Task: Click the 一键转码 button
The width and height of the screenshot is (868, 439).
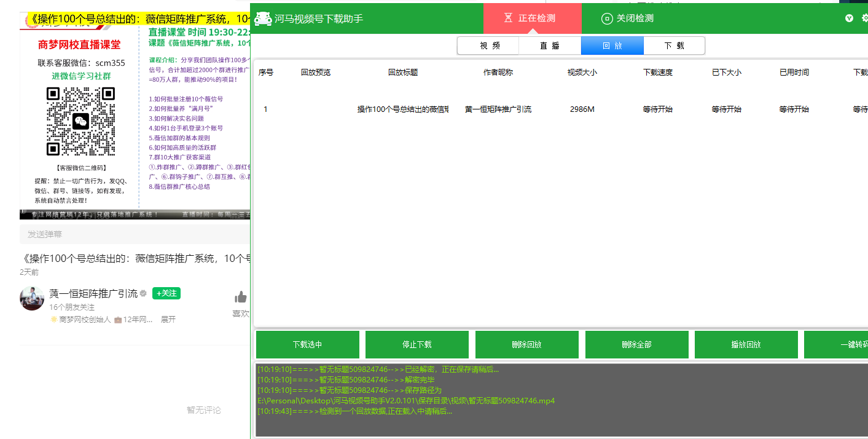Action: (836, 344)
